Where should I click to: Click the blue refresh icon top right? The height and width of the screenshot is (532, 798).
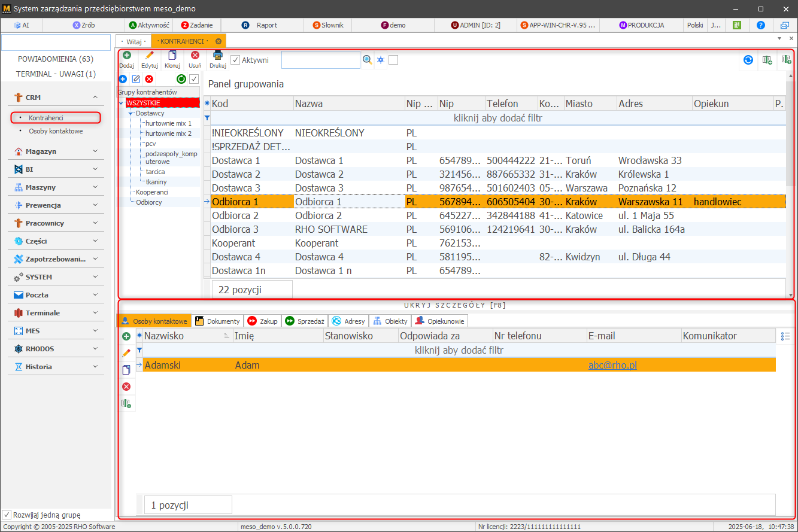click(748, 60)
